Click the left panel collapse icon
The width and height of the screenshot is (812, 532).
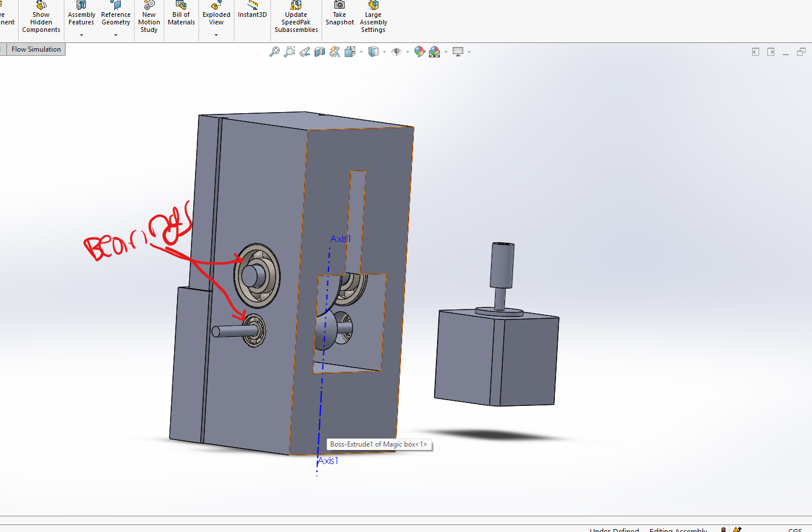756,52
